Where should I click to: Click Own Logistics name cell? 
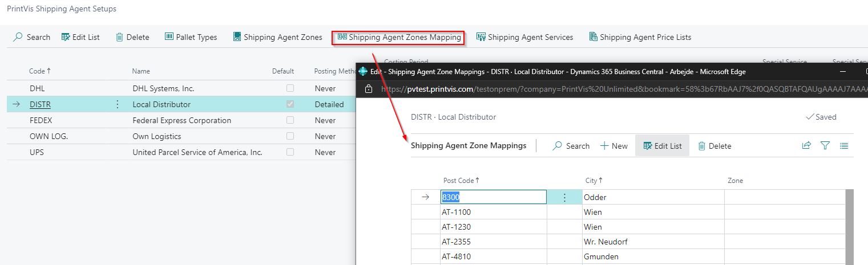click(x=157, y=136)
